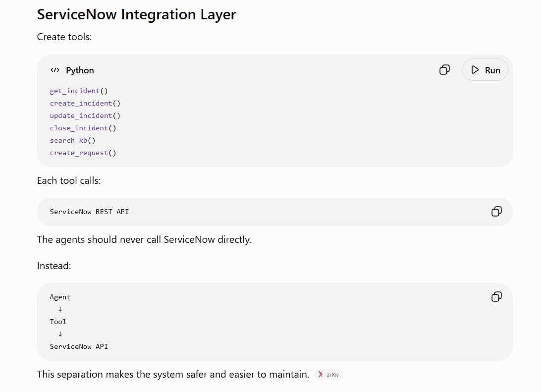Click 'ServiceNow REST API' code text
The width and height of the screenshot is (541, 392).
point(89,212)
